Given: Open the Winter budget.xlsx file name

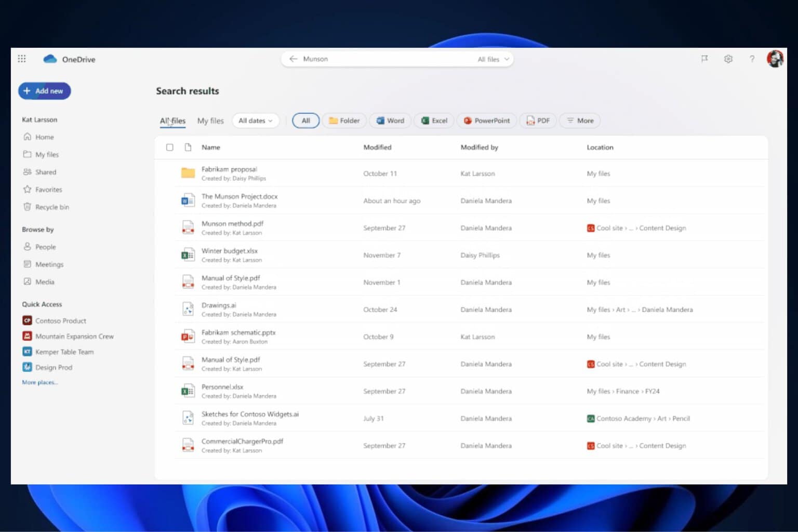Looking at the screenshot, I should 230,250.
